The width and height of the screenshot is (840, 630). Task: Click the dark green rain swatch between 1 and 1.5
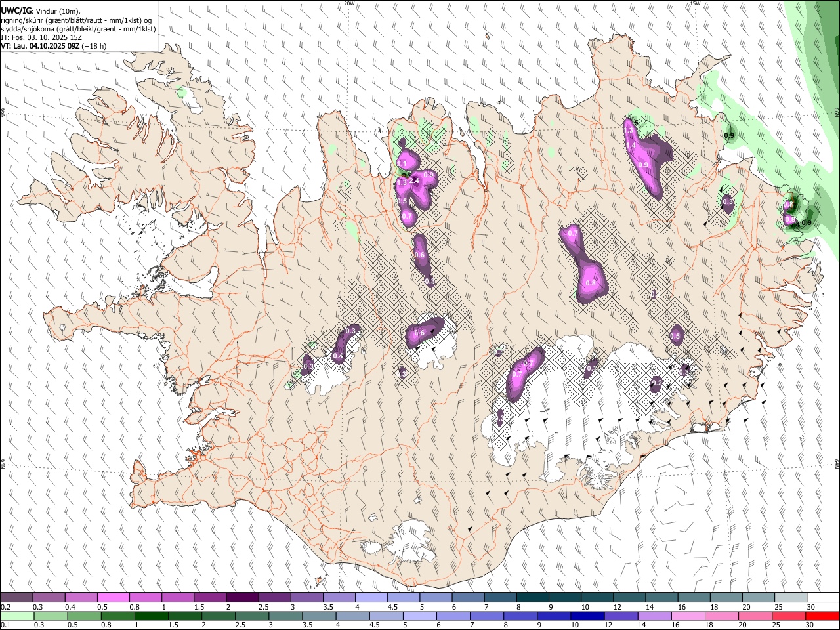[152, 616]
